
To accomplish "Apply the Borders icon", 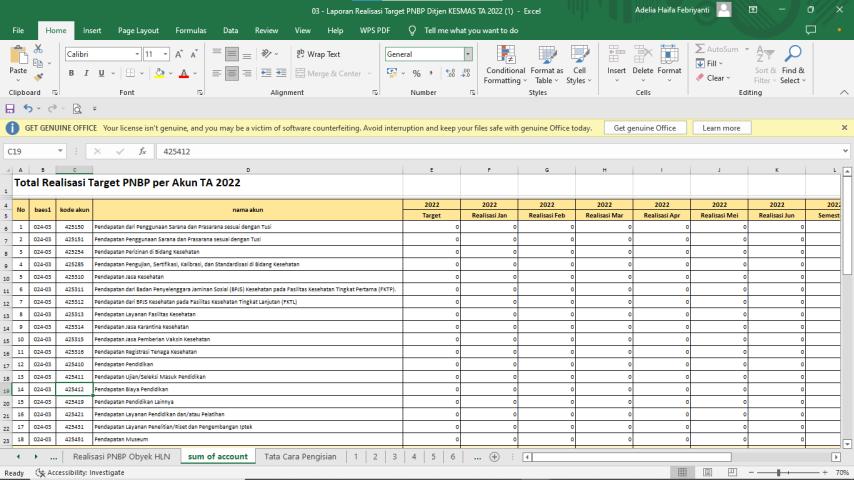I will click(130, 73).
